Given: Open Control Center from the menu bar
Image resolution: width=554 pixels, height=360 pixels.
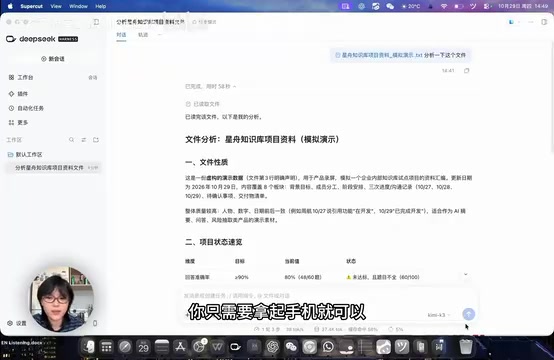Looking at the screenshot, I should click(x=487, y=6).
